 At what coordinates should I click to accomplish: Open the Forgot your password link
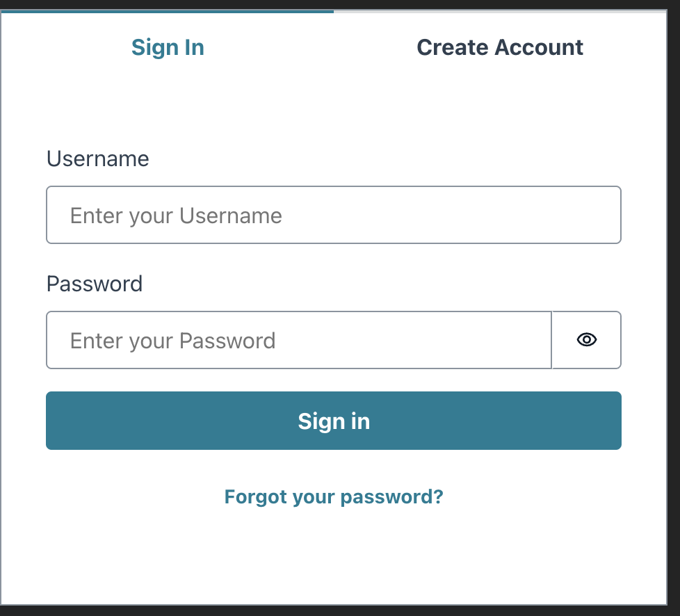[334, 496]
